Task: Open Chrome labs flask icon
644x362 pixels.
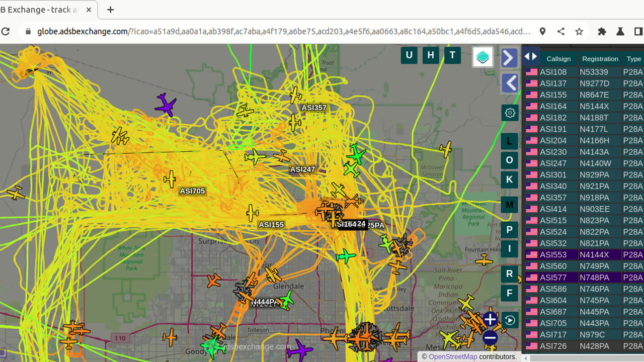Action: click(620, 31)
